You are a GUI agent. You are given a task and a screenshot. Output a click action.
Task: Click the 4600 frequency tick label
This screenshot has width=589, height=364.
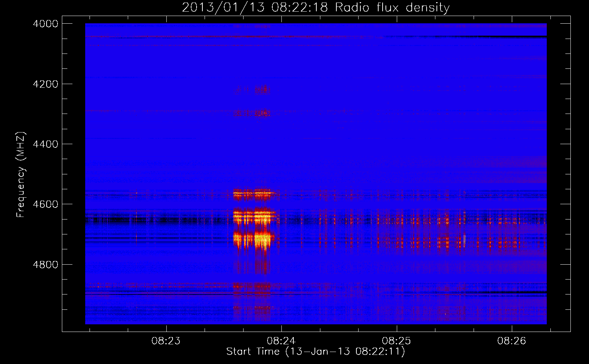46,204
